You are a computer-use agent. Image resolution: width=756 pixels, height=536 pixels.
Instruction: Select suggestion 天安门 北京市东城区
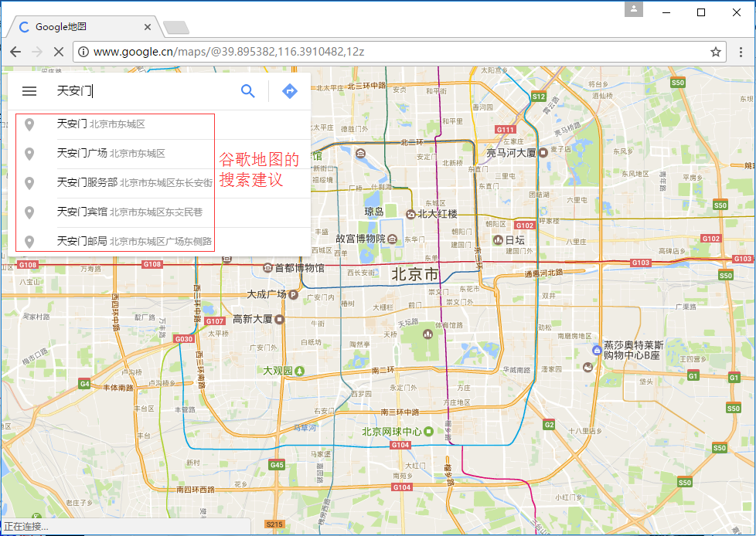(x=159, y=124)
